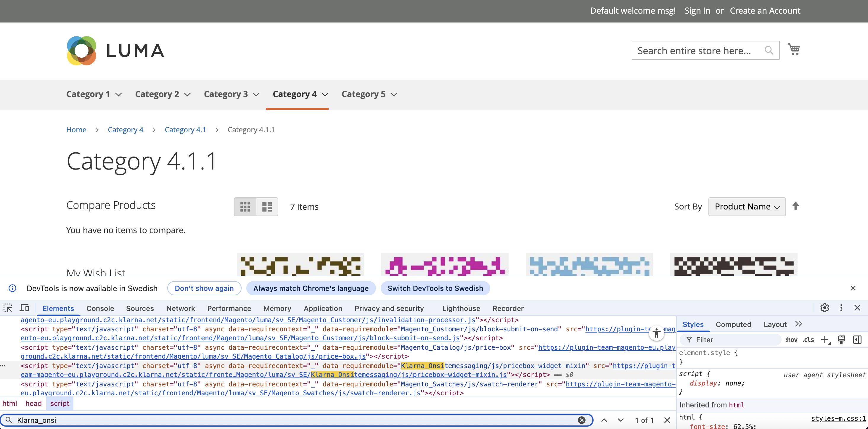Activate the inspect element picker tool

(8, 308)
